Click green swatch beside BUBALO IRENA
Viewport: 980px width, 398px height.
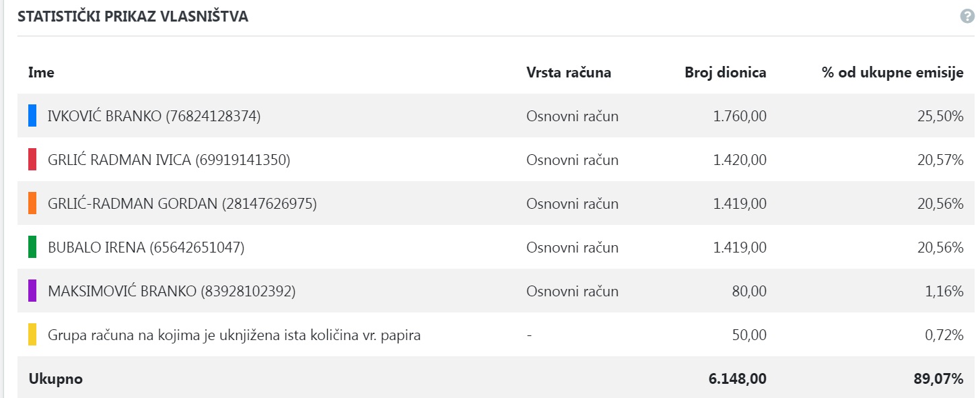(32, 247)
